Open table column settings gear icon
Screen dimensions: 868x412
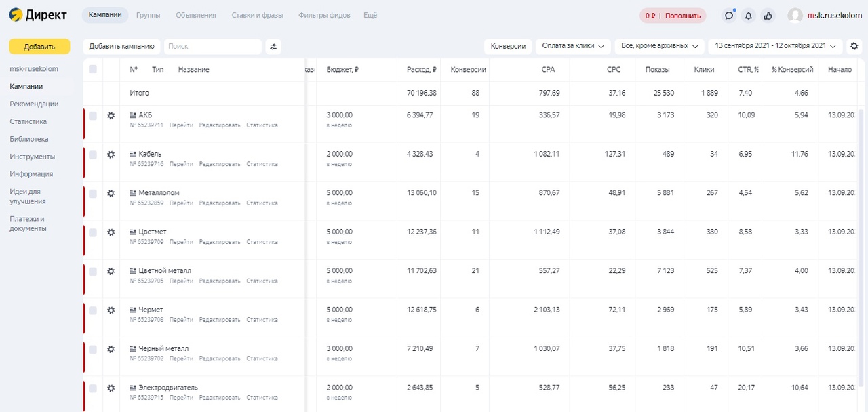click(854, 46)
